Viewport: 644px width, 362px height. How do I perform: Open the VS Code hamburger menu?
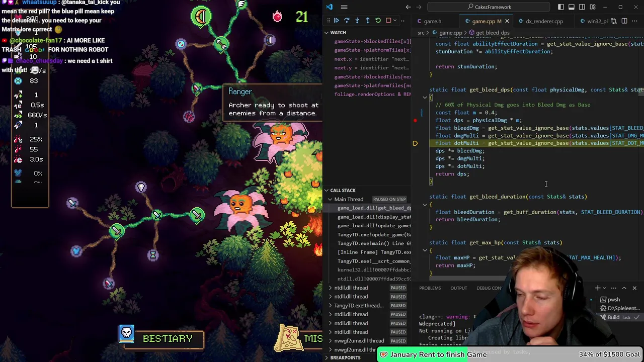coord(344,7)
